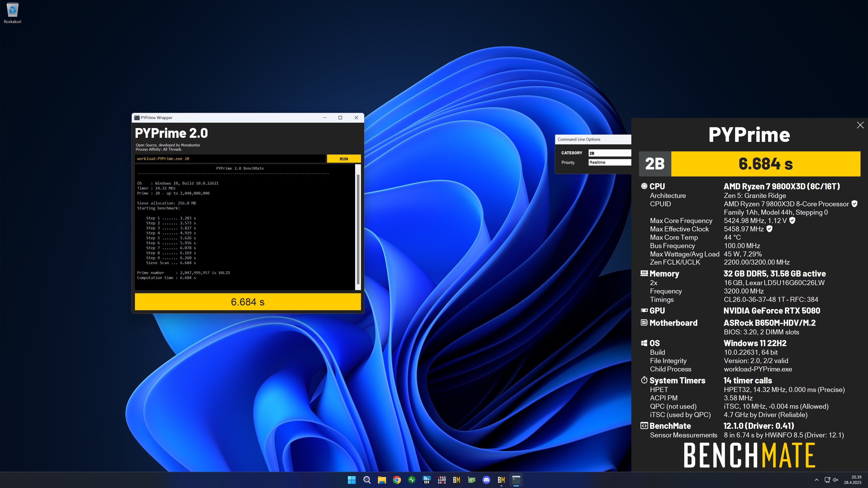Open the binary digits app icon in taskbar
The height and width of the screenshot is (488, 868).
(x=442, y=480)
